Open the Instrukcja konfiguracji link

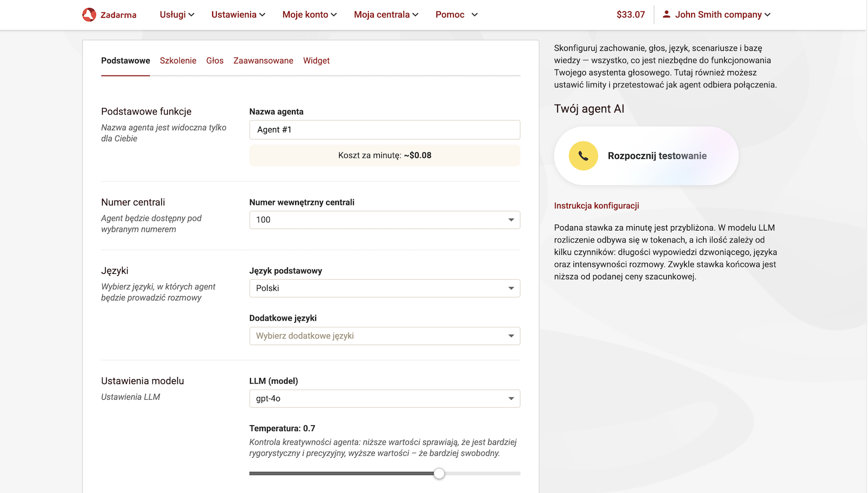pyautogui.click(x=596, y=206)
